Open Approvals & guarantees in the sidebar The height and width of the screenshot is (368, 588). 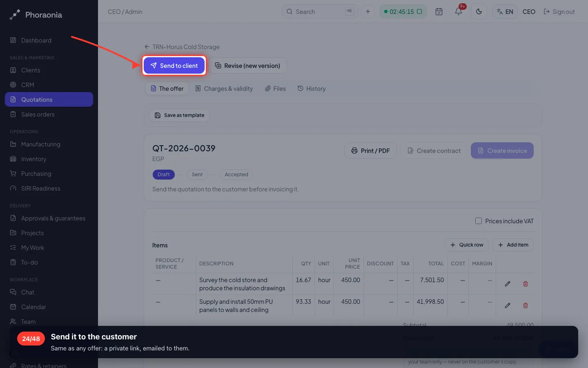coord(49,218)
